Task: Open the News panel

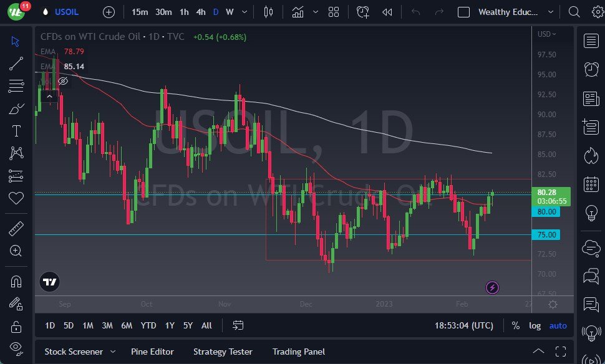Action: pos(591,98)
